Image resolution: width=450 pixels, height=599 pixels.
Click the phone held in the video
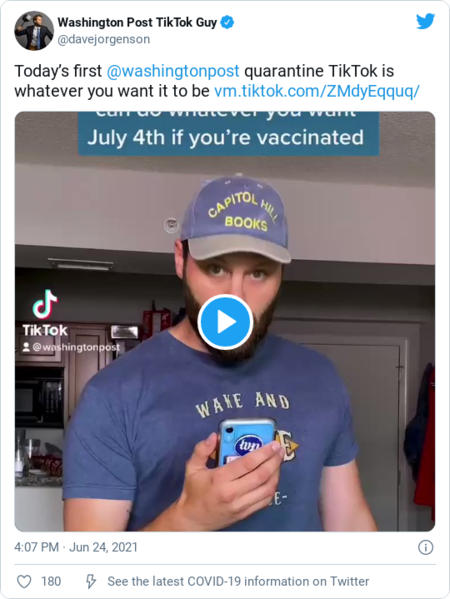click(246, 442)
